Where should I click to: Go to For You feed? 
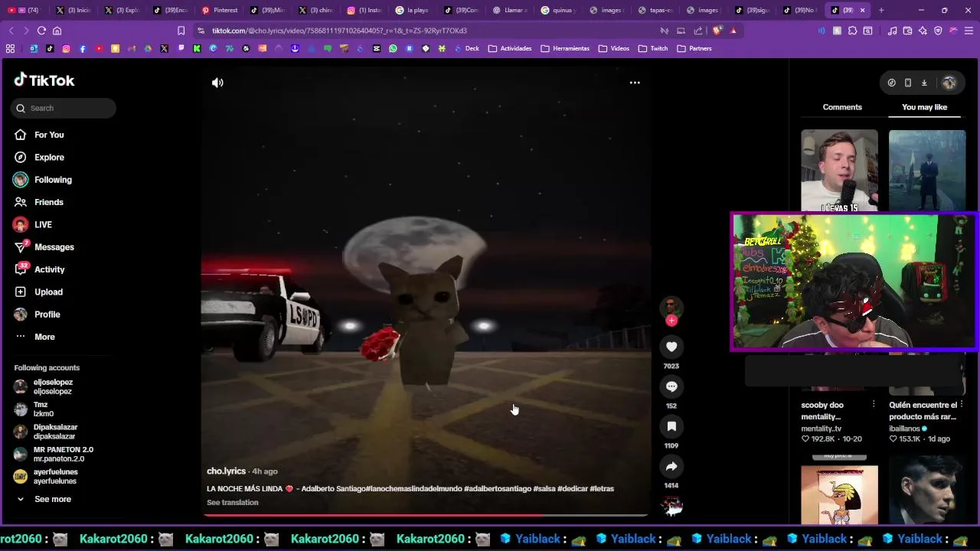[49, 135]
